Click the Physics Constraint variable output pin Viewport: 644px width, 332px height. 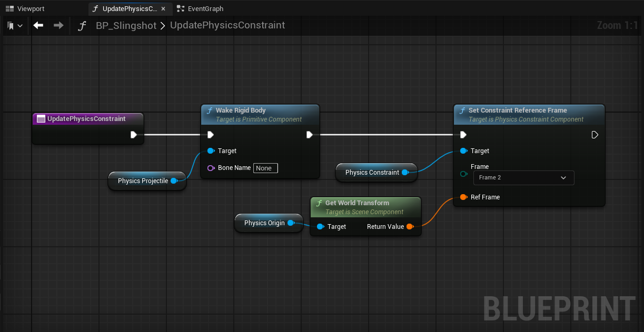point(405,173)
